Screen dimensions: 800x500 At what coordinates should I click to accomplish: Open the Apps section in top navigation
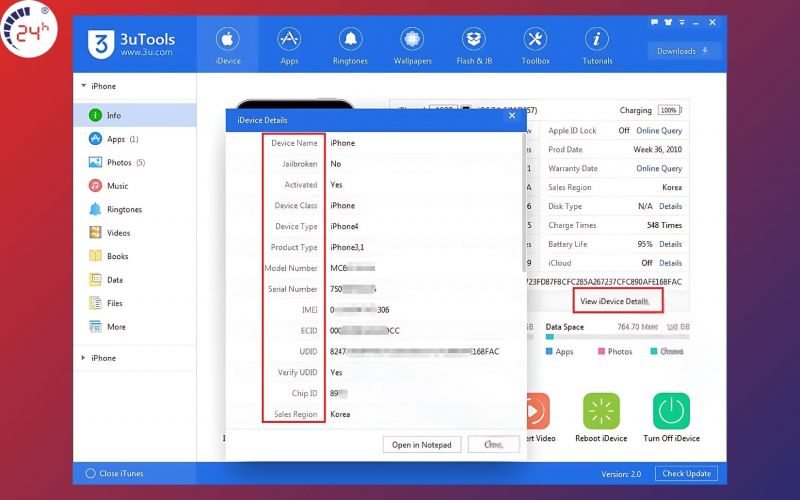(x=289, y=45)
